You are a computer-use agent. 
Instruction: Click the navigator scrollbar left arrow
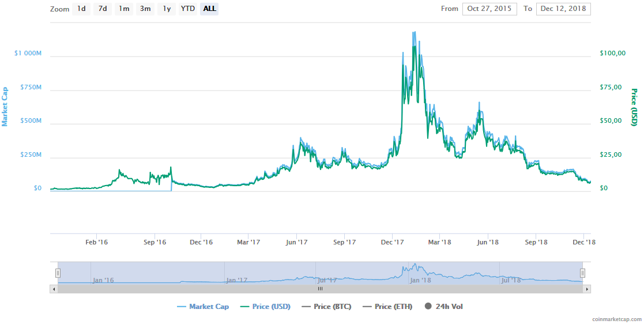click(x=54, y=289)
